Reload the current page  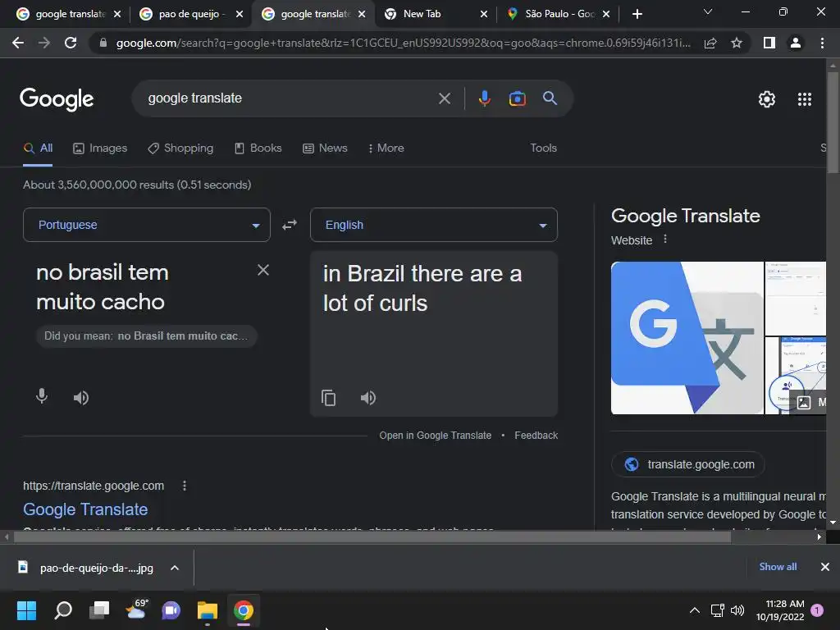click(71, 43)
